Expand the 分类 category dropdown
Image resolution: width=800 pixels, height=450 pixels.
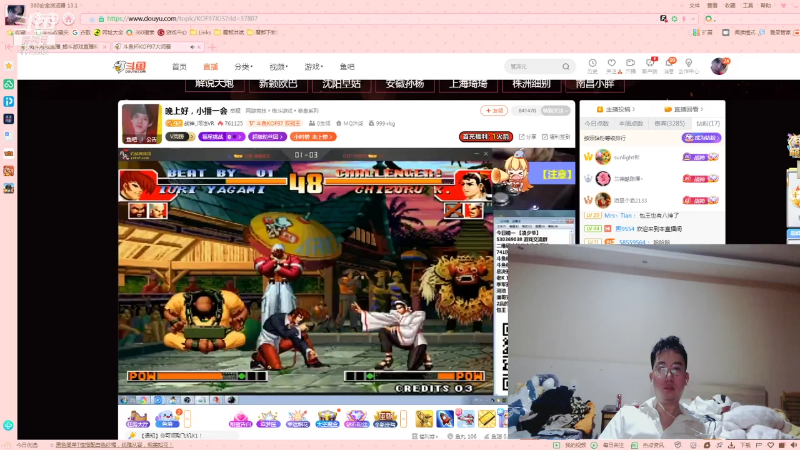pos(243,67)
